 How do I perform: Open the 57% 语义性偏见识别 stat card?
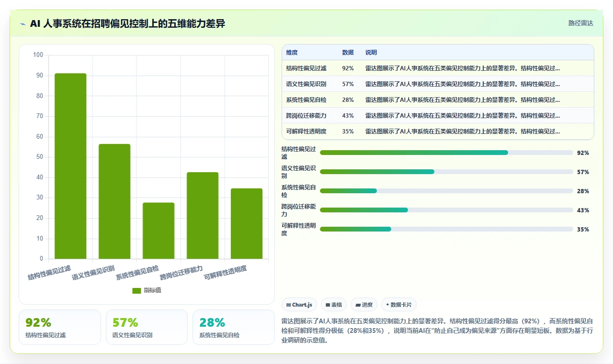click(x=147, y=327)
